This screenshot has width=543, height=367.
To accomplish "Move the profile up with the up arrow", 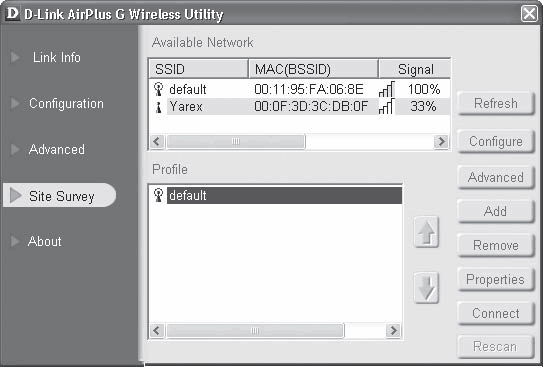I will (426, 232).
